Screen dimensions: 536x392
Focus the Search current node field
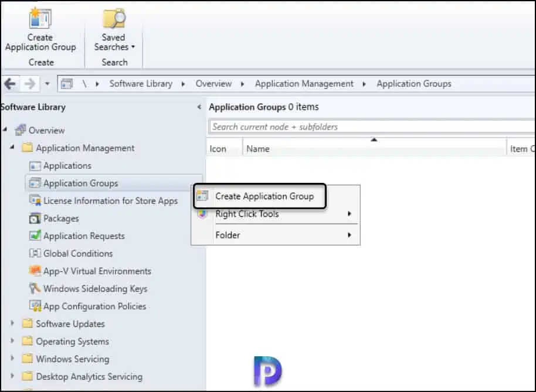click(x=372, y=127)
